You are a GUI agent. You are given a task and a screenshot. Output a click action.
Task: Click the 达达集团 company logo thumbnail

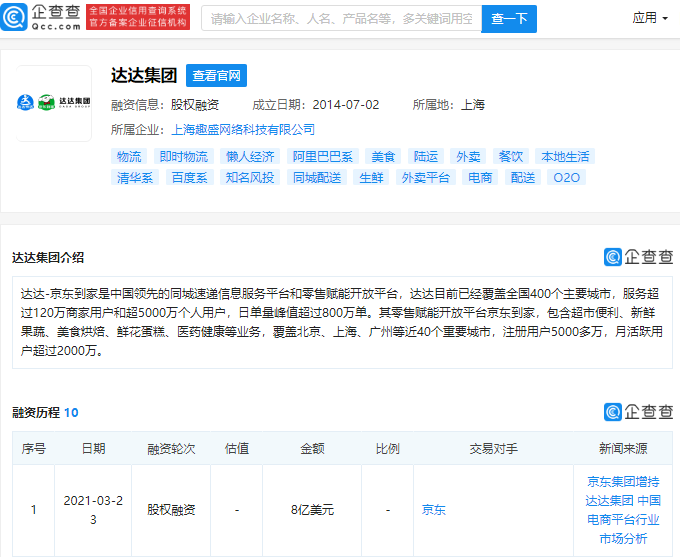pyautogui.click(x=54, y=103)
